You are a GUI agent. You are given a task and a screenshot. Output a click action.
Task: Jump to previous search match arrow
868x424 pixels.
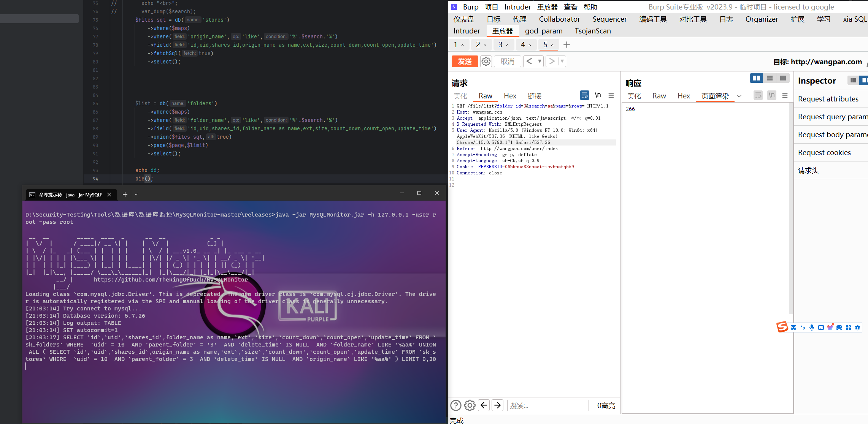click(x=484, y=405)
